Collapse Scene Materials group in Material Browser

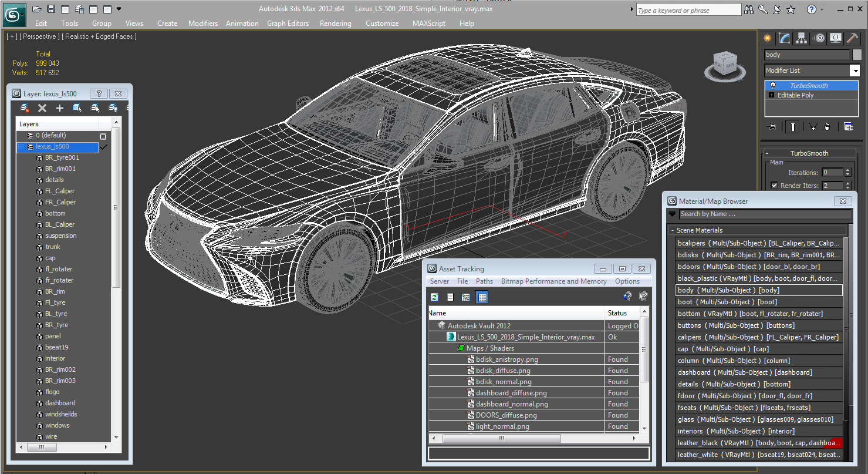673,231
